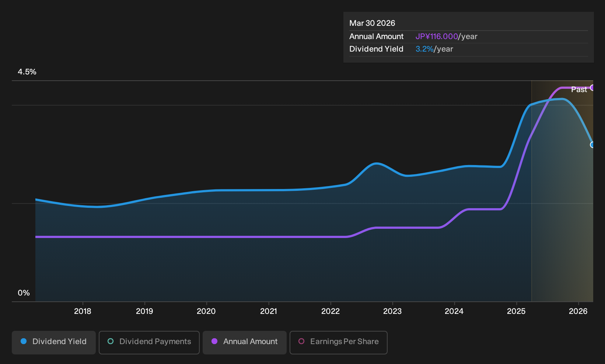Enable the Earnings Per Share series

pyautogui.click(x=339, y=343)
